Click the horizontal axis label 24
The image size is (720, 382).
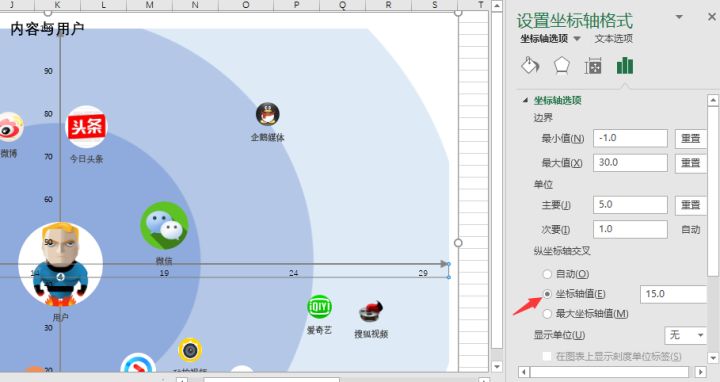point(294,273)
